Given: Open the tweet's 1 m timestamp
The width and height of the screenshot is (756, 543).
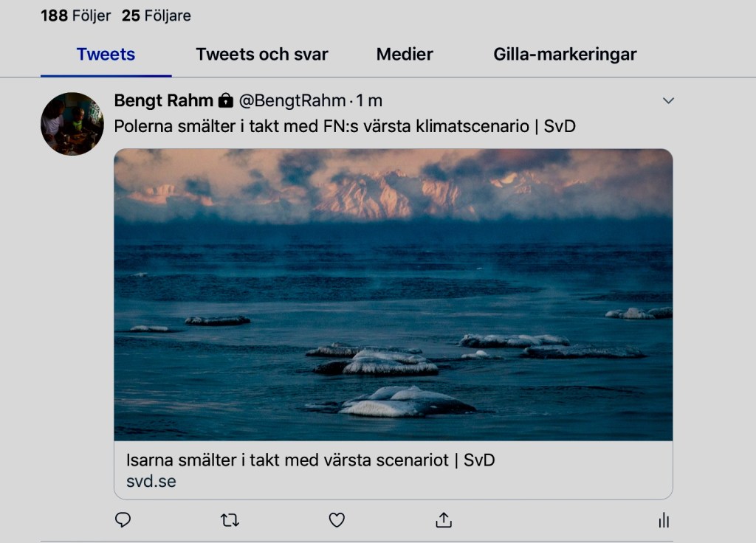Looking at the screenshot, I should pyautogui.click(x=371, y=101).
